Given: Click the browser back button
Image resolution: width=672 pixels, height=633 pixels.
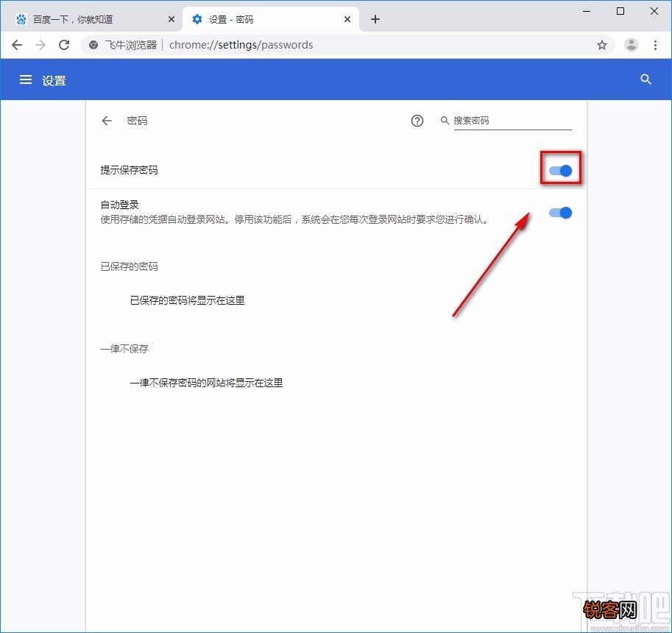Looking at the screenshot, I should click(17, 45).
